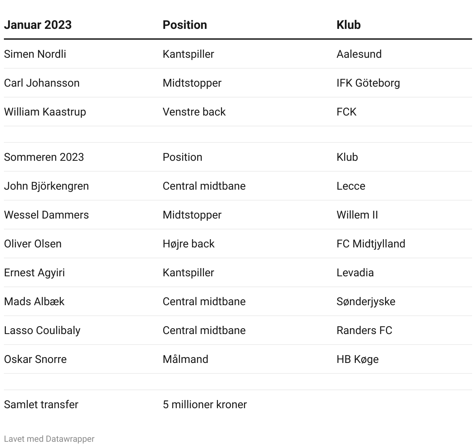Click the Mads Albæk name cell
The width and height of the screenshot is (476, 448).
[34, 301]
